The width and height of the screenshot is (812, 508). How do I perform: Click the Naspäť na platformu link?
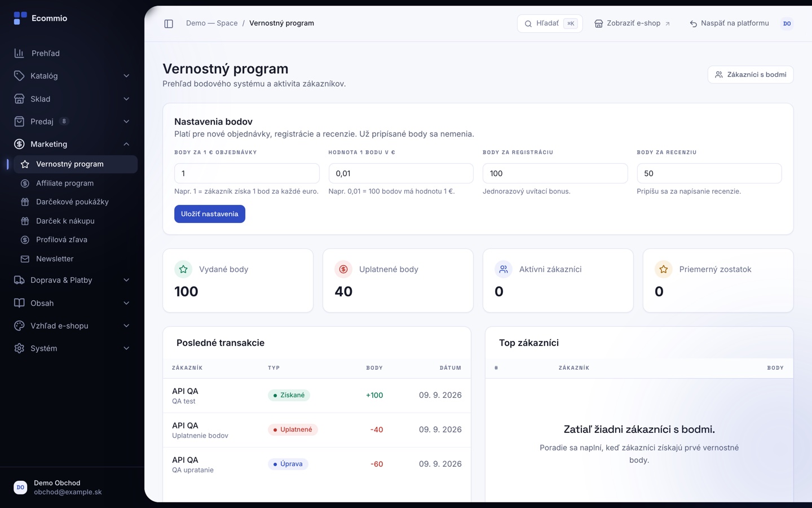pos(729,24)
